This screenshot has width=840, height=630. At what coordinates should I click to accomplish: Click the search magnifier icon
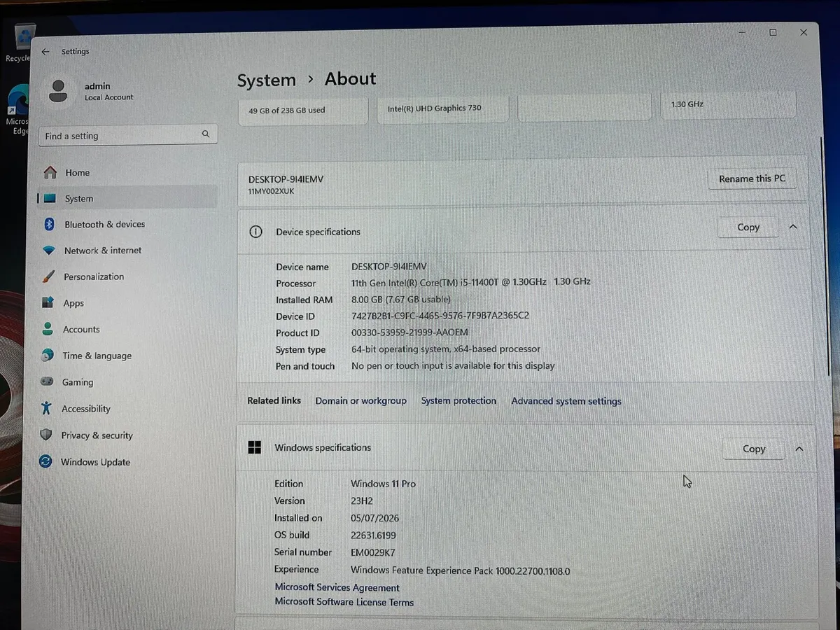click(206, 134)
